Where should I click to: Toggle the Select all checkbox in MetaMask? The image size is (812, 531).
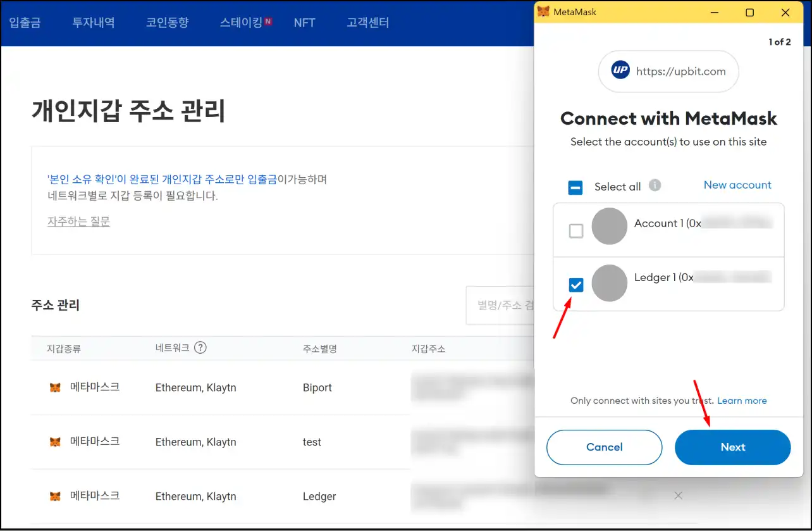click(575, 187)
